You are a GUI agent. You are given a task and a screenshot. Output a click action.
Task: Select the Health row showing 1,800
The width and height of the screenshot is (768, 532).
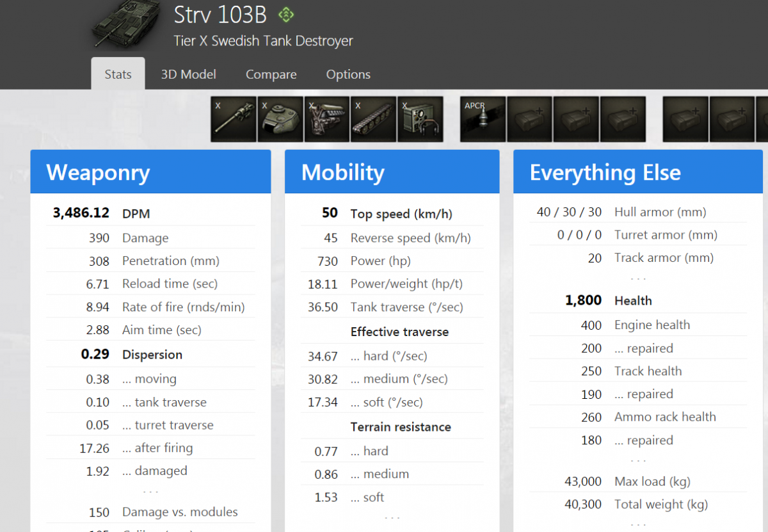tap(638, 300)
